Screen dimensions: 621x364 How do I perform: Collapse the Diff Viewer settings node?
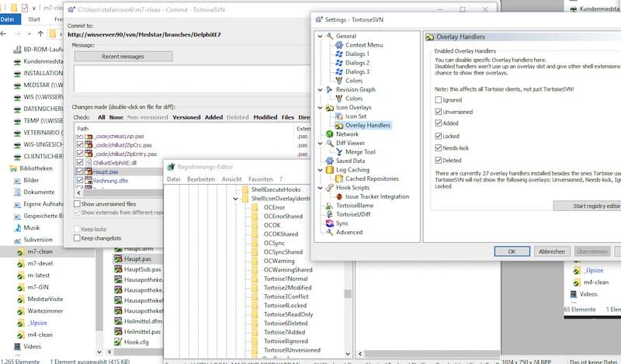click(x=320, y=143)
